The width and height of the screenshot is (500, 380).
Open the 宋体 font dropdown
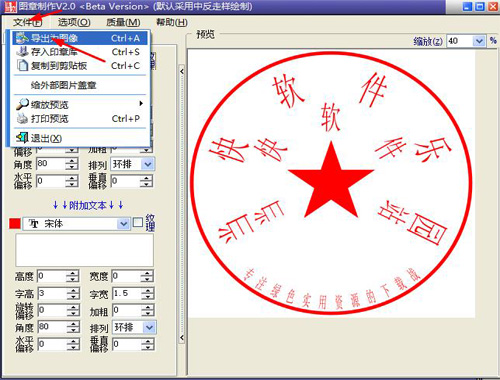pos(123,224)
